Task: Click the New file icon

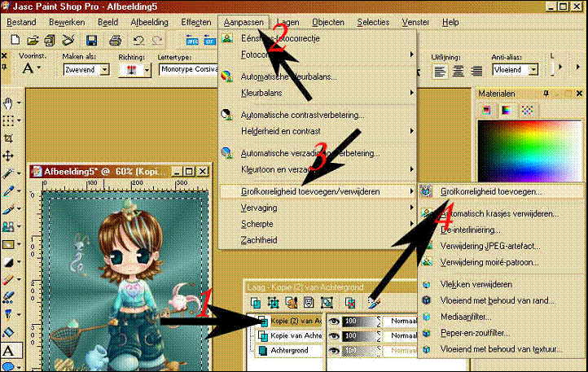Action: 15,40
